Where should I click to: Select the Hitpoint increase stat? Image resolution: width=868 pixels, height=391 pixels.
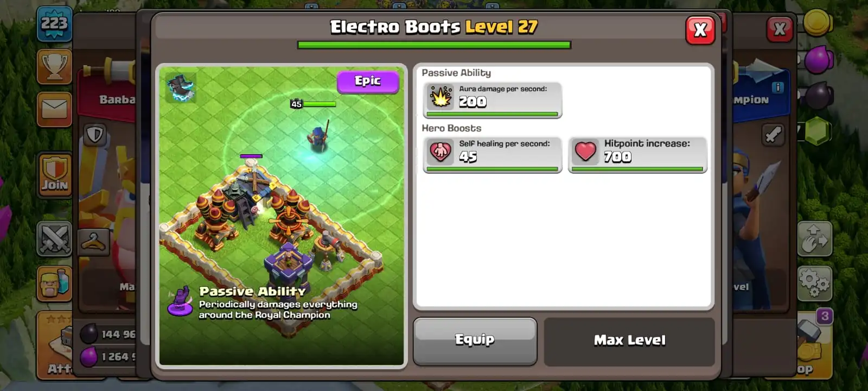coord(637,155)
